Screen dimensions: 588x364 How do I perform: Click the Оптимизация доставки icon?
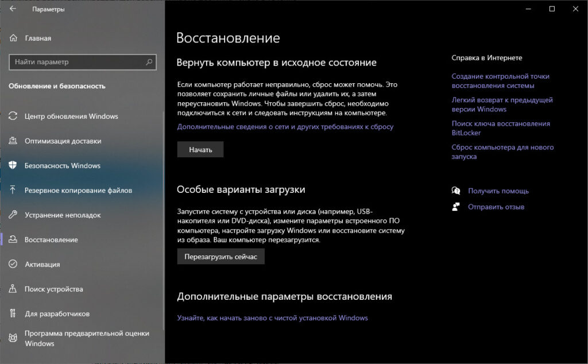click(x=13, y=141)
